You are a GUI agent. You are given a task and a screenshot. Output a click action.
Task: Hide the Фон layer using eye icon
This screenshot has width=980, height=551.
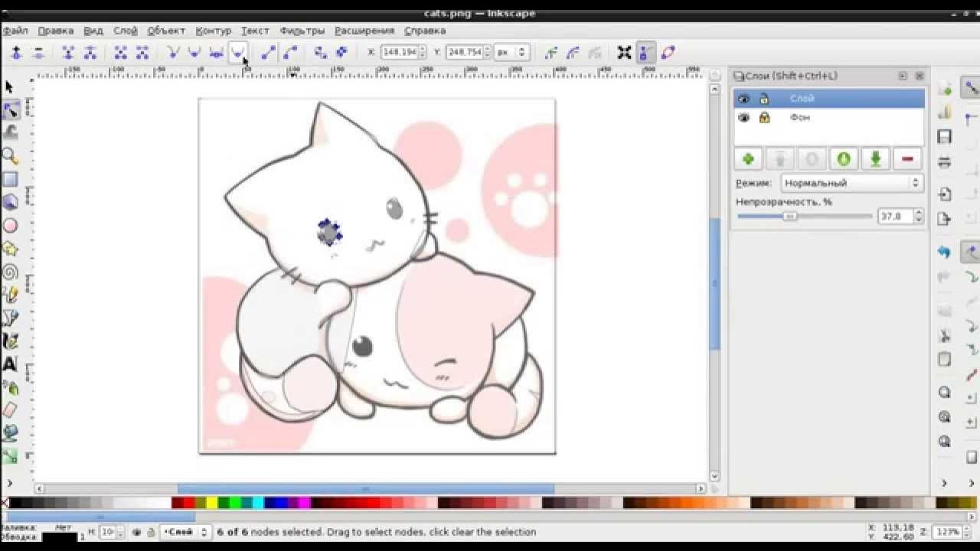pos(743,118)
